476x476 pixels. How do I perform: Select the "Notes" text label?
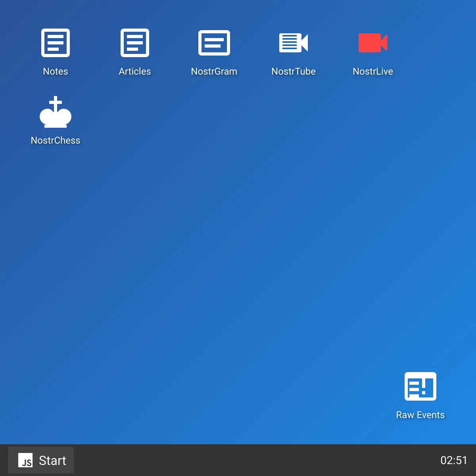click(56, 71)
